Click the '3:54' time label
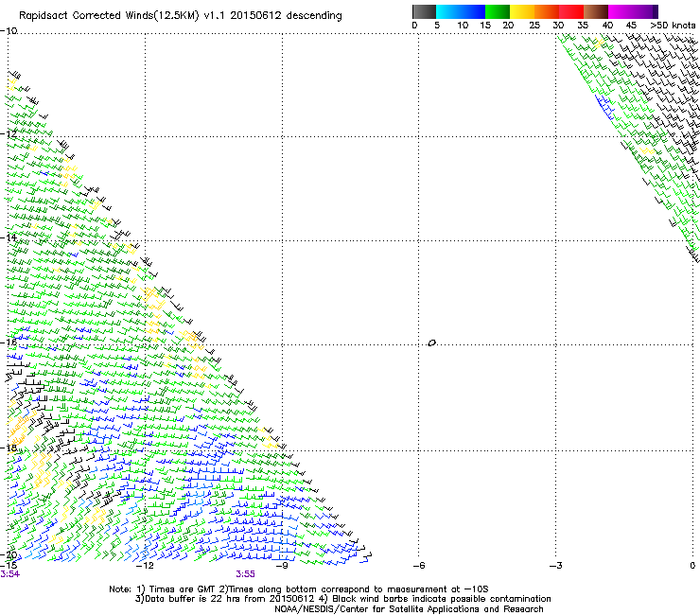This screenshot has width=700, height=615. click(x=9, y=574)
